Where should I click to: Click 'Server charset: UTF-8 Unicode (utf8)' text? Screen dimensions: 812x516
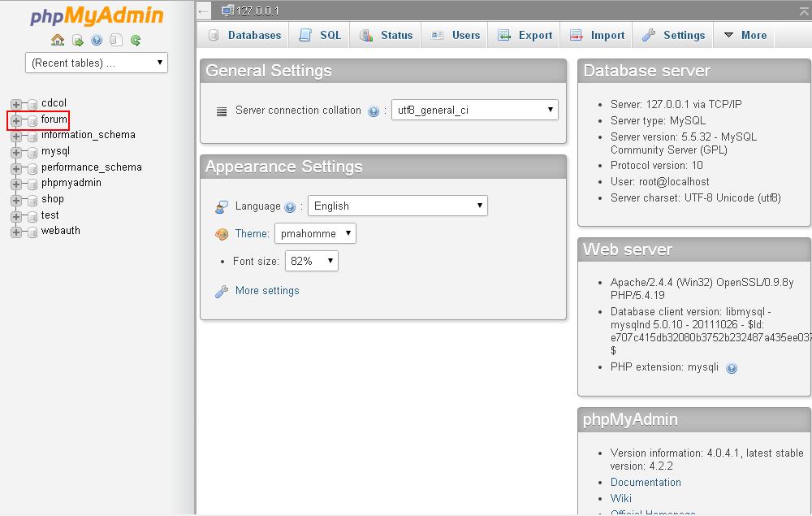click(696, 198)
